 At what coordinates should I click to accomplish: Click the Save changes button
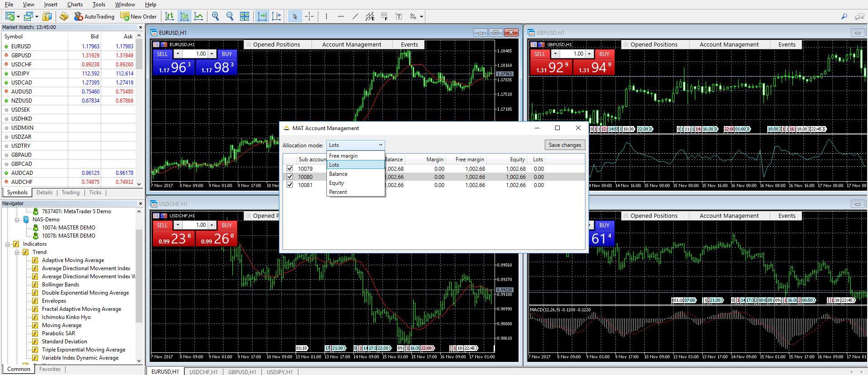[565, 145]
